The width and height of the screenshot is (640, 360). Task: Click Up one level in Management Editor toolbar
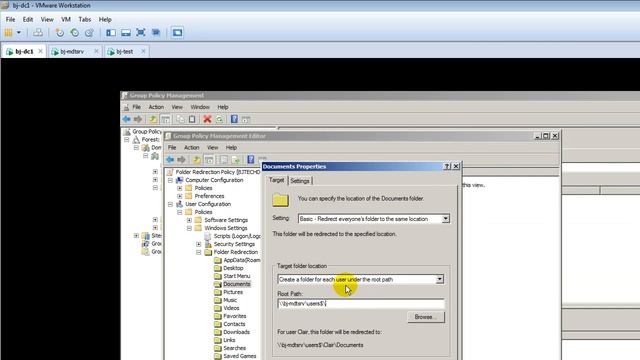(x=196, y=160)
